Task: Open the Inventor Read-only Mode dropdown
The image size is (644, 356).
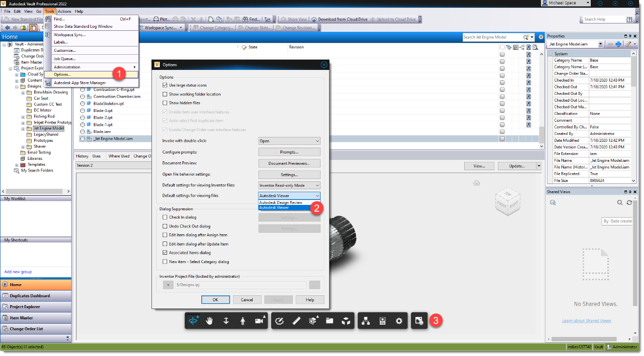Action: [x=289, y=185]
